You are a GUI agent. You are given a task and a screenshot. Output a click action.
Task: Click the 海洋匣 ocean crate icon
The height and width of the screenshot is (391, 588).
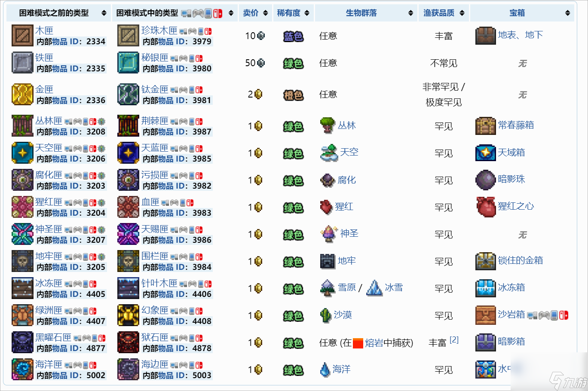coord(22,370)
